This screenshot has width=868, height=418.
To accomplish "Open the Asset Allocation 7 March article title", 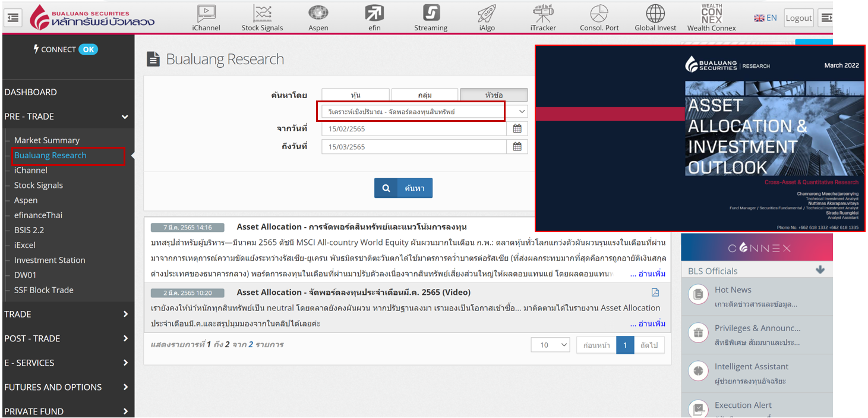I will tap(352, 227).
